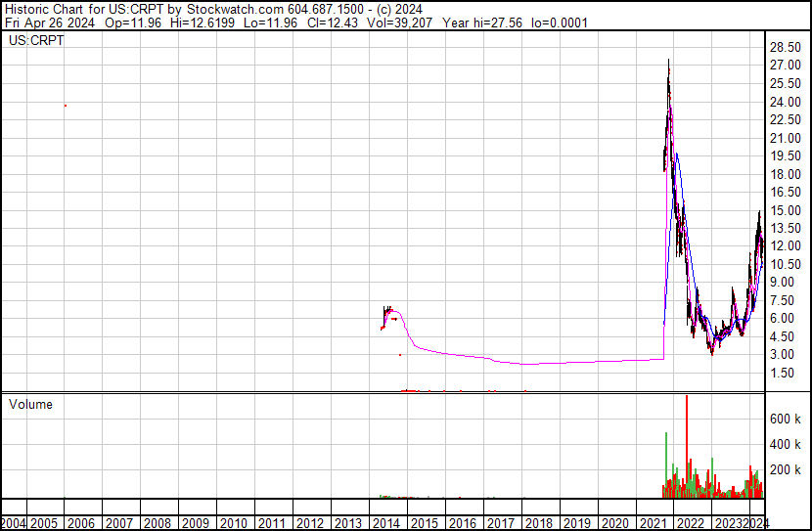Click the Year hi=27.56 header text
Viewport: 812px width, 531px height.
click(482, 22)
